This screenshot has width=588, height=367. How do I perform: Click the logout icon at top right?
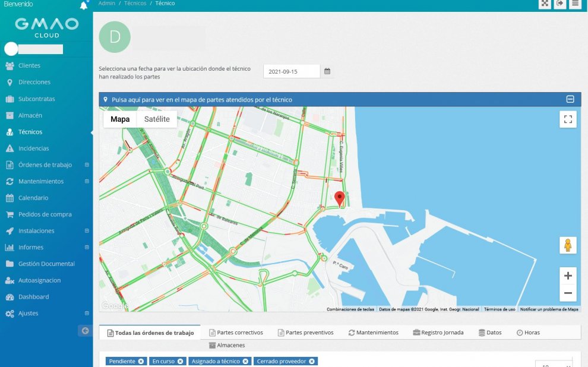coord(559,4)
